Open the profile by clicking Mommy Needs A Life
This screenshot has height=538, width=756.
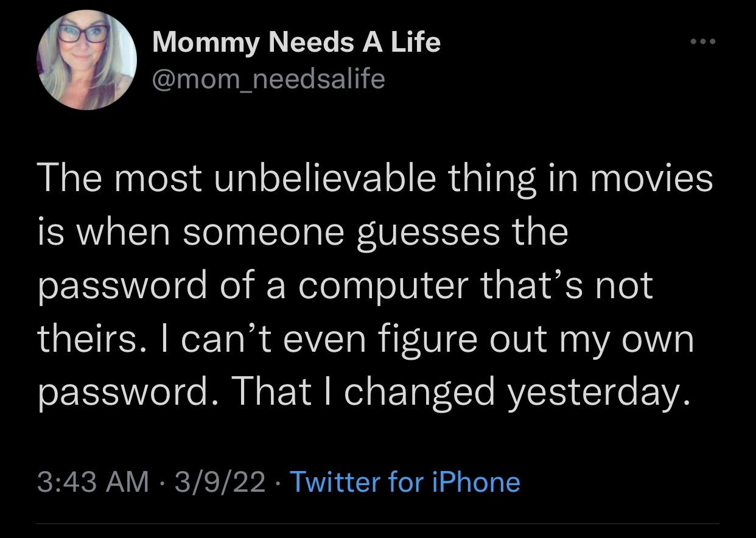click(x=296, y=41)
